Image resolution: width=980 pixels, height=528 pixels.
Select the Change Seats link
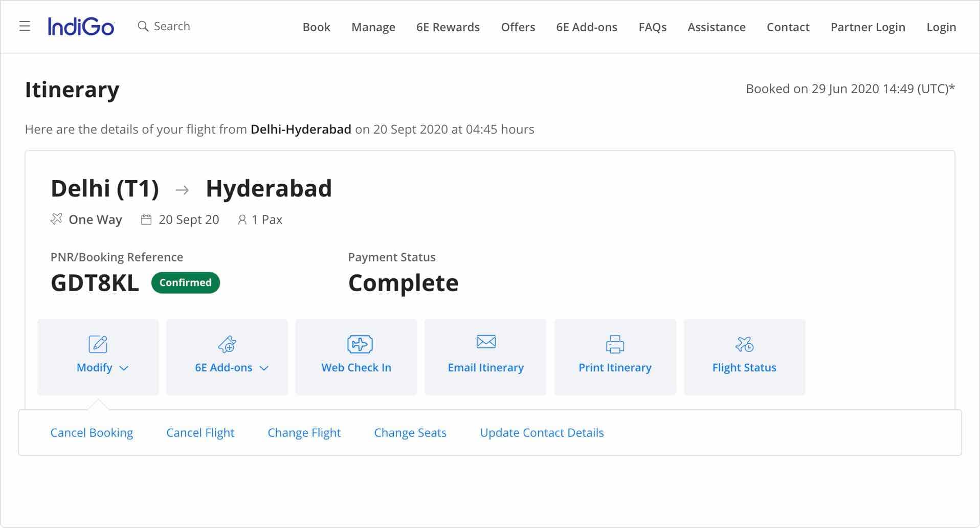point(410,433)
